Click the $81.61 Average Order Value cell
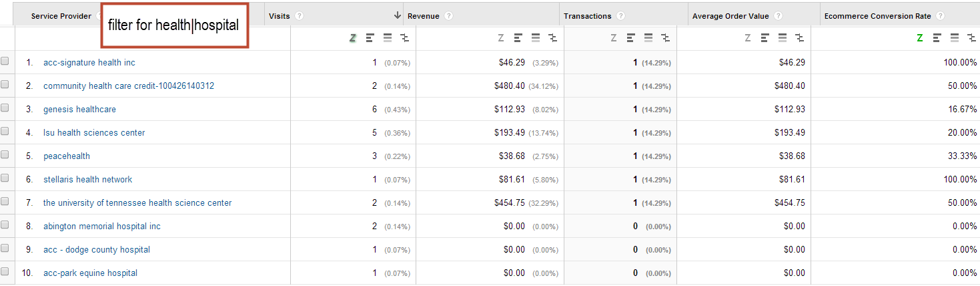The image size is (980, 286). [792, 179]
